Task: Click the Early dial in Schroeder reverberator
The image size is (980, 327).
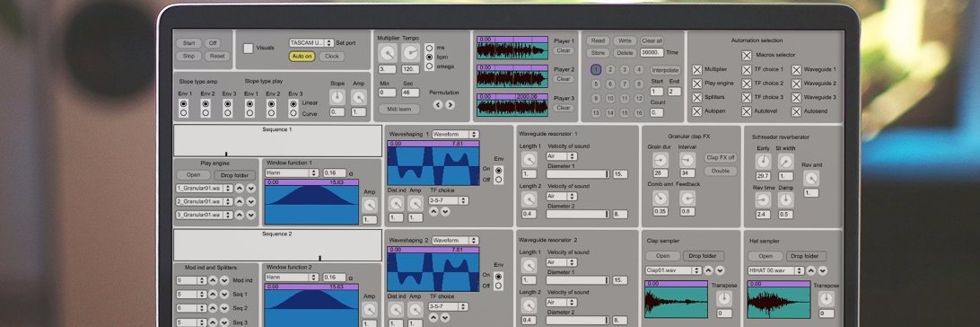Action: (x=763, y=162)
